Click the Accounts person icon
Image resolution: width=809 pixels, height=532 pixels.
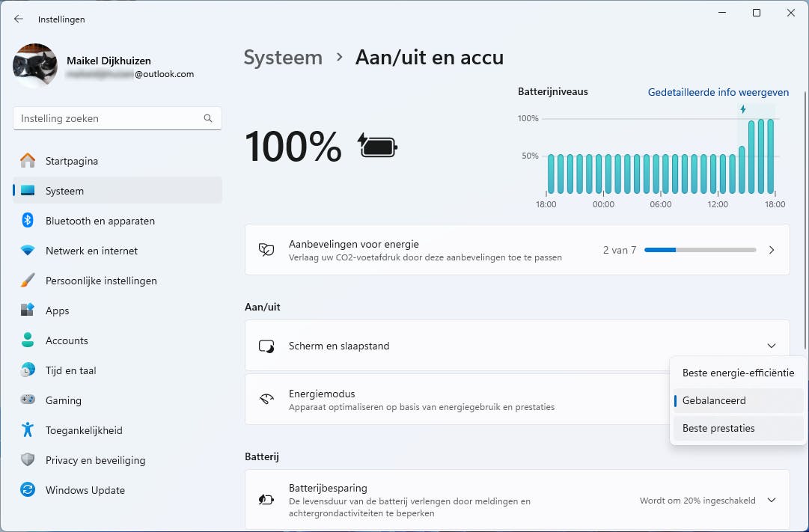click(x=27, y=340)
